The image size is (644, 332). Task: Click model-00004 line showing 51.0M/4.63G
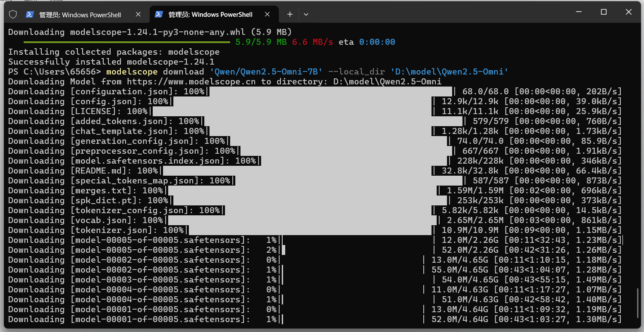point(315,299)
